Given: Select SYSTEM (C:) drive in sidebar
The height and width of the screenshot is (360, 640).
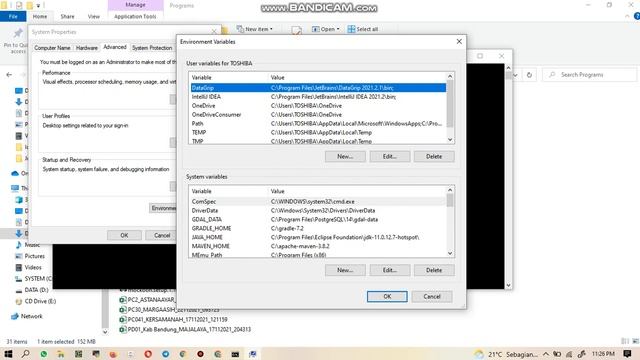Looking at the screenshot, I should pyautogui.click(x=33, y=278).
